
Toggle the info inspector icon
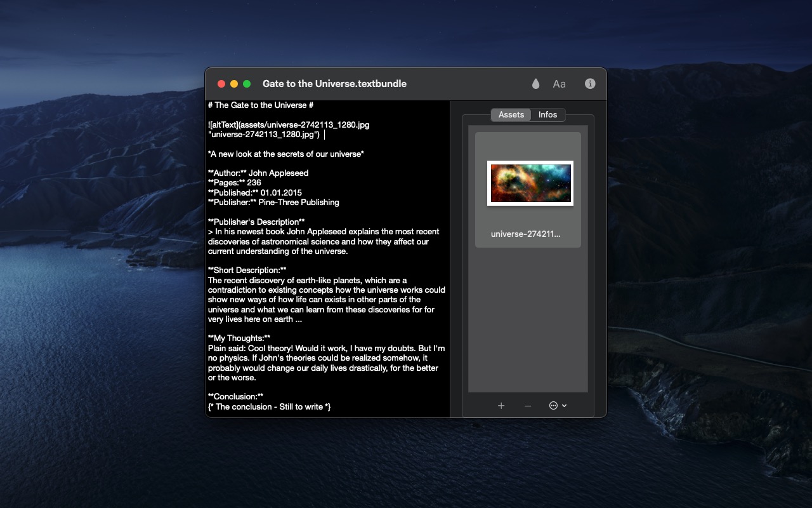tap(590, 84)
